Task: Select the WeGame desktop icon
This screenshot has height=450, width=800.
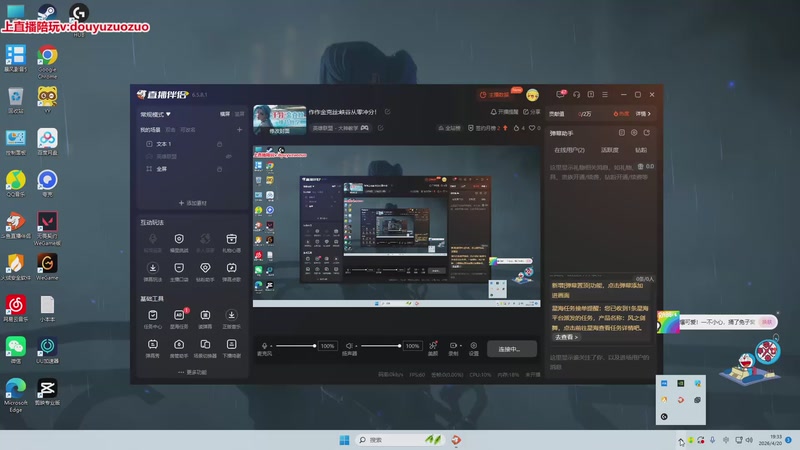Action: [x=47, y=267]
